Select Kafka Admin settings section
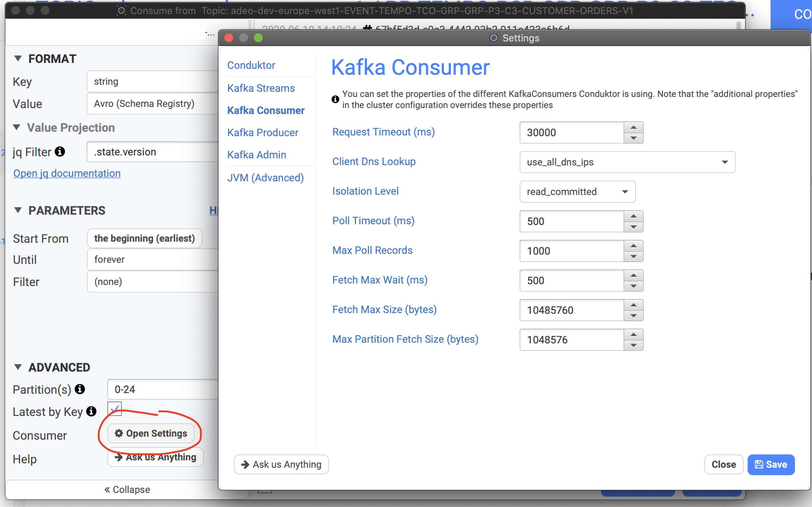The height and width of the screenshot is (507, 812). (x=257, y=155)
